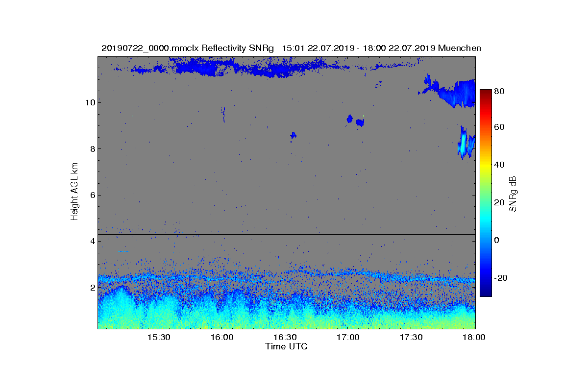
Task: Click the yellow section of the colorbar near 40
Action: tap(486, 166)
